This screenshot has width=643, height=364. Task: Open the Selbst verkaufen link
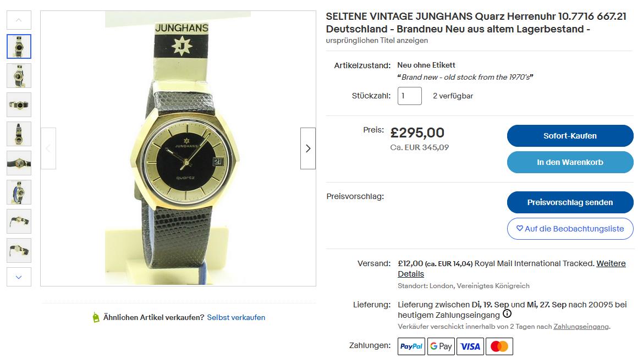[236, 317]
